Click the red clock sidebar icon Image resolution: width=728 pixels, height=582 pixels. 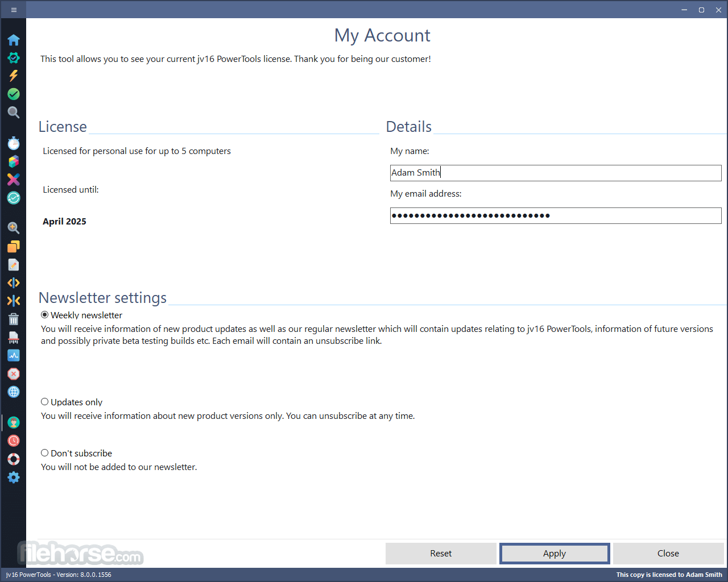[14, 440]
